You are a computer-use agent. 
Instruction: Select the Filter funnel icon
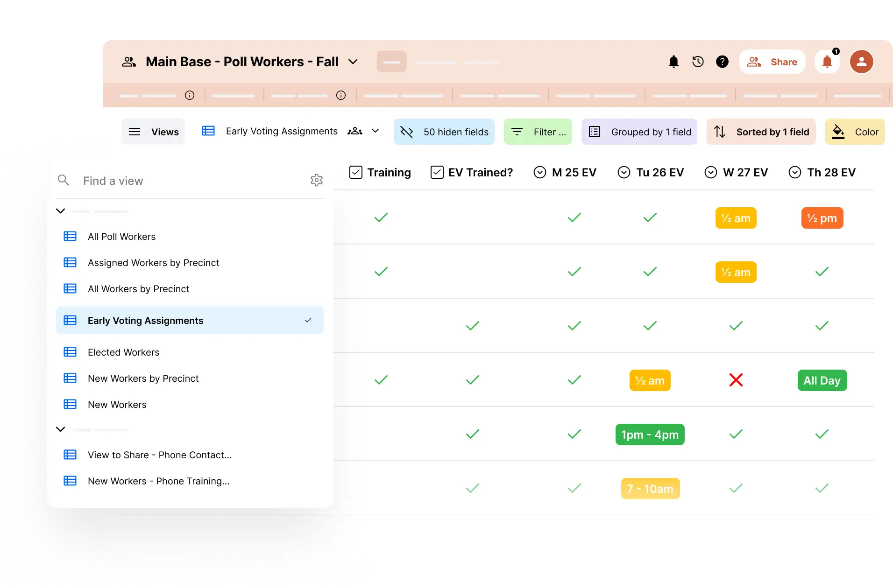coord(517,132)
